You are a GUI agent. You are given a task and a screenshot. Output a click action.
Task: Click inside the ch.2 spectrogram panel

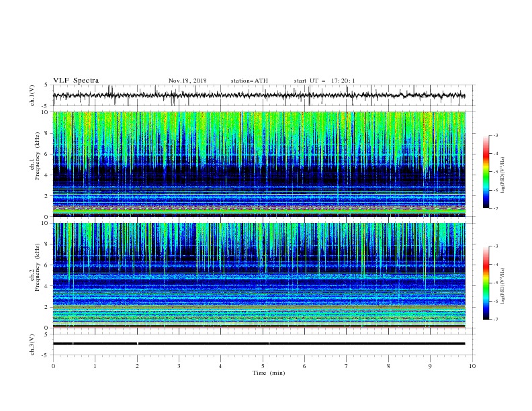tap(259, 275)
